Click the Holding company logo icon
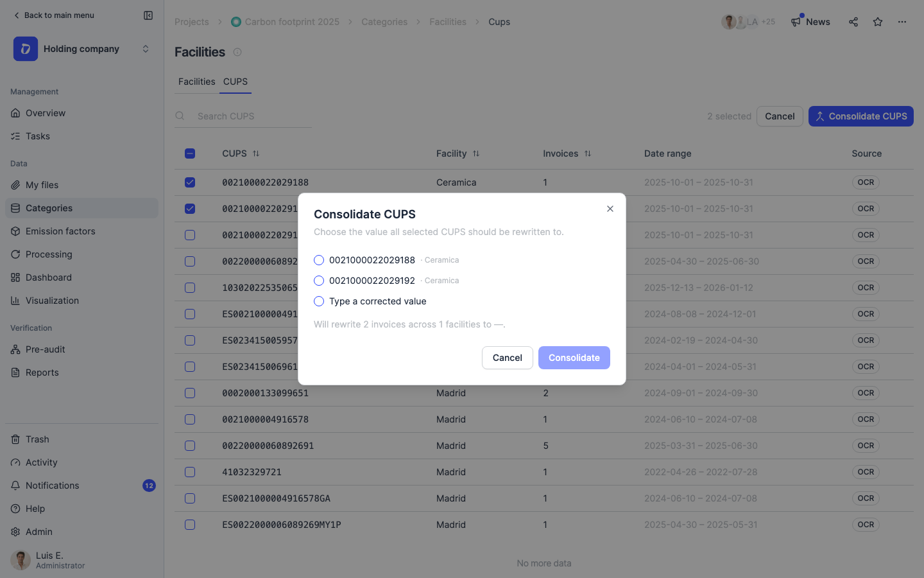The height and width of the screenshot is (578, 924). click(x=26, y=49)
